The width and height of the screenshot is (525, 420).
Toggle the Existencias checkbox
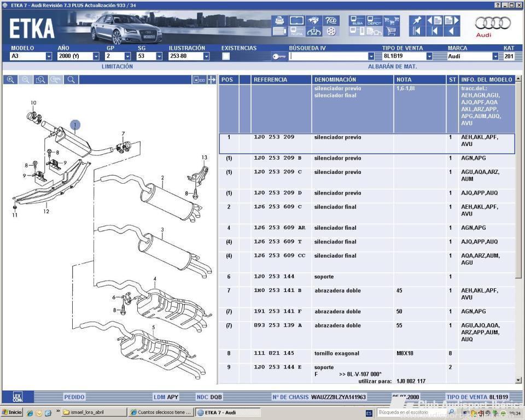[x=226, y=56]
